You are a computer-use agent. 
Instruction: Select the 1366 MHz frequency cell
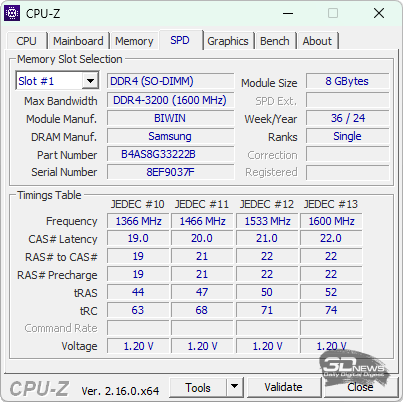[x=138, y=221]
